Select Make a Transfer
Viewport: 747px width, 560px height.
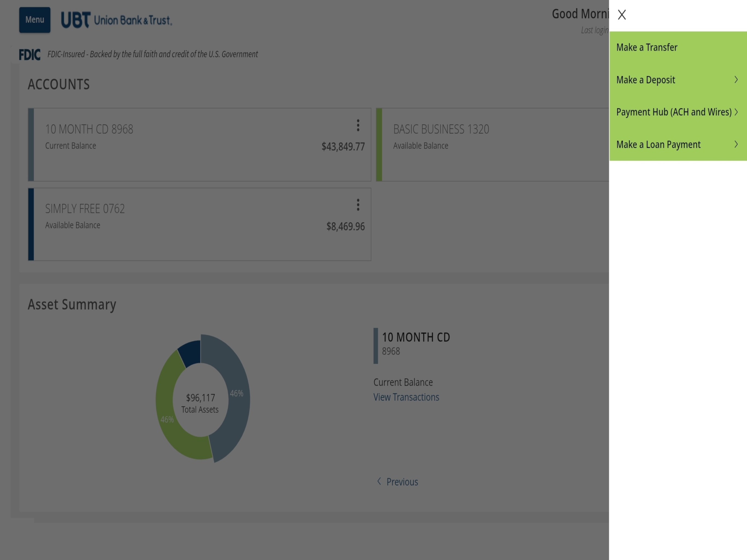click(678, 48)
